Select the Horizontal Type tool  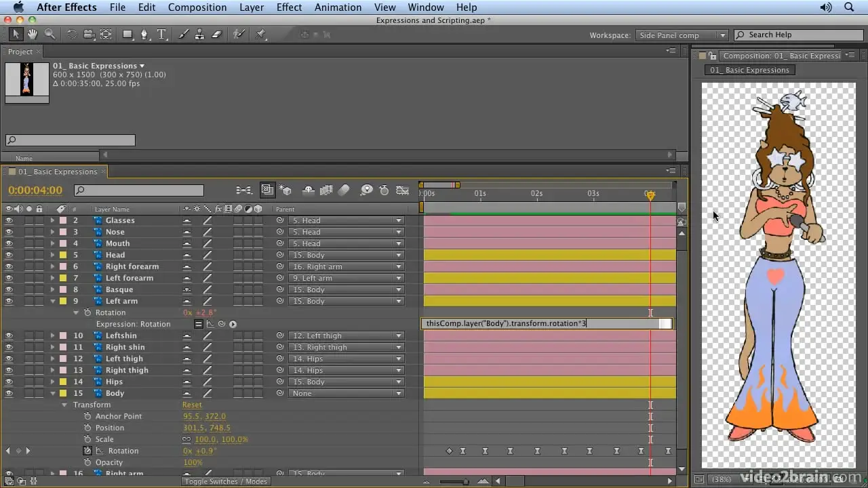click(x=161, y=35)
